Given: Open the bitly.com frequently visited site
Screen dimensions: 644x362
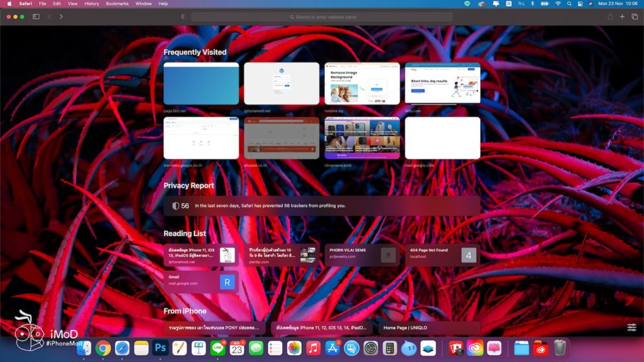Looking at the screenshot, I should [442, 83].
